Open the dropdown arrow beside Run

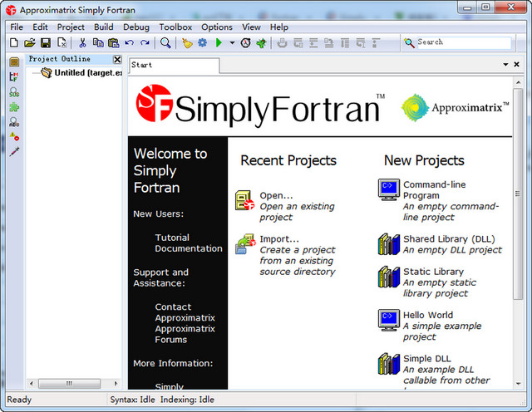point(232,42)
